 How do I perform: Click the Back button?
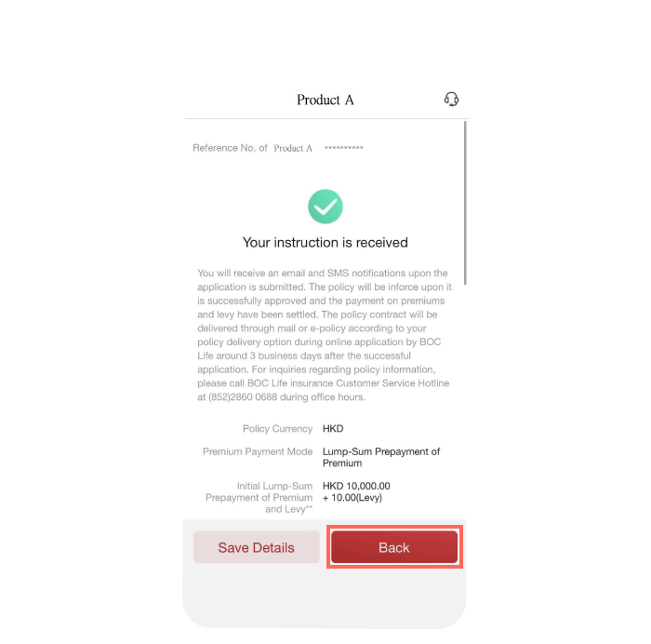click(x=394, y=547)
